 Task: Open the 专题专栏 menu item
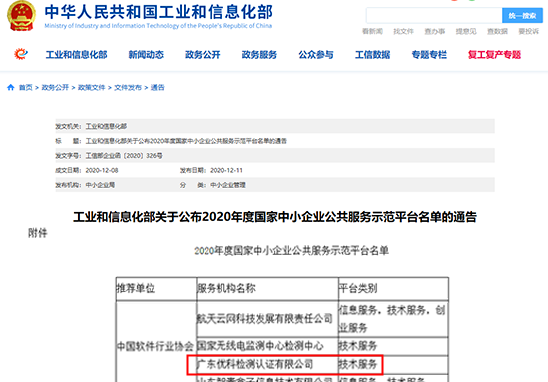pos(429,55)
